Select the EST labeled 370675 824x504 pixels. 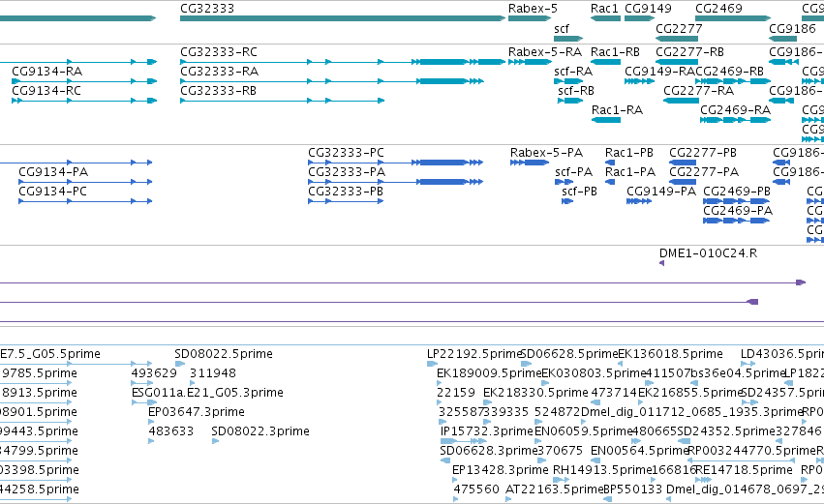561,451
